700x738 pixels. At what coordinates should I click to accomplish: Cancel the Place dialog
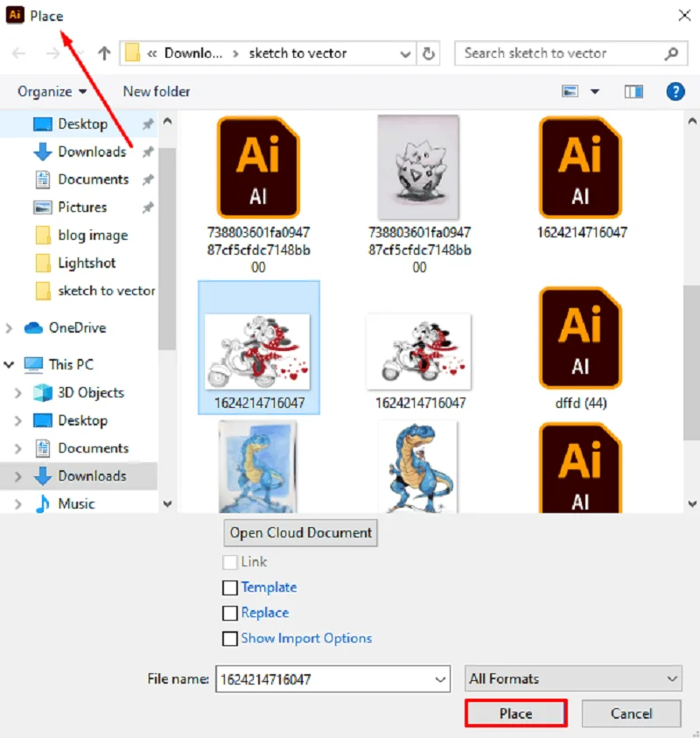[x=632, y=713]
